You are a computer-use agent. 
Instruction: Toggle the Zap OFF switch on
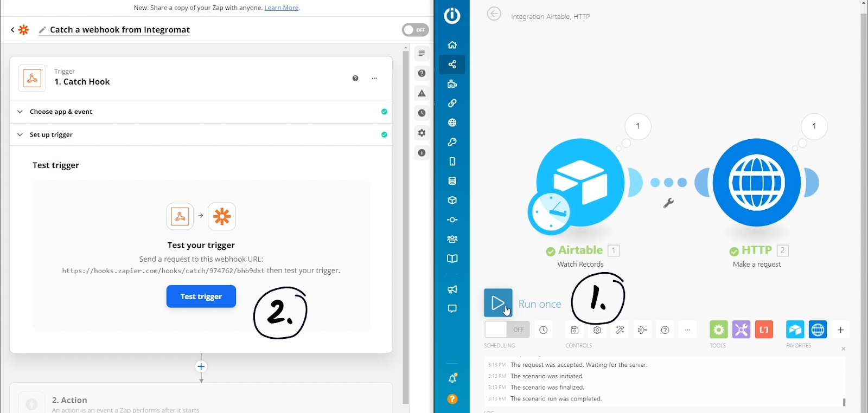(x=416, y=30)
